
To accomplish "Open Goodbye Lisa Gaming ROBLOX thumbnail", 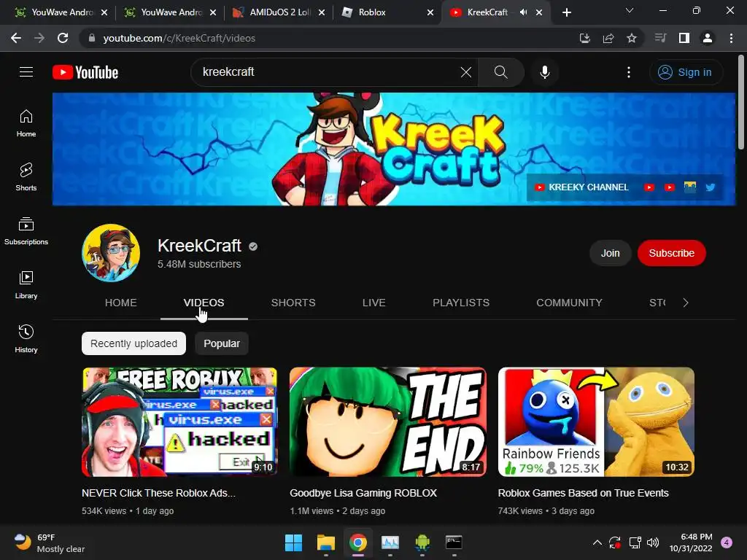I will click(x=388, y=421).
